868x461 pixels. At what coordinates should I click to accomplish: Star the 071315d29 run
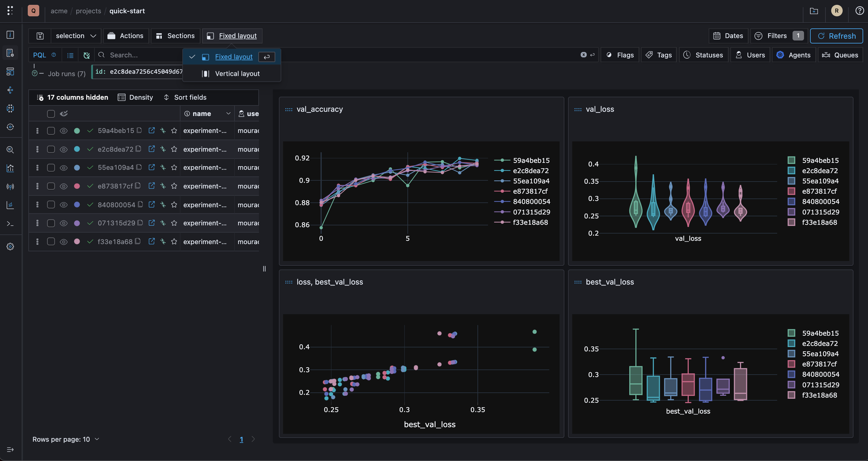coord(174,223)
